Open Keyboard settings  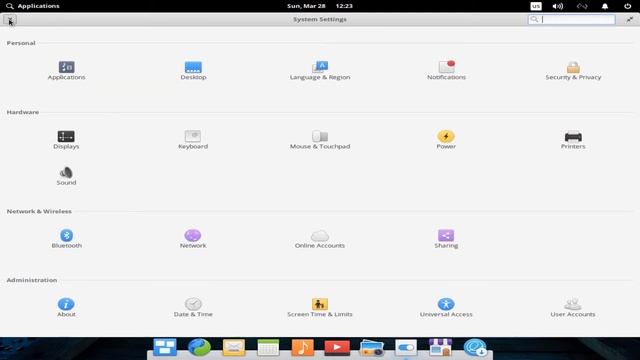pyautogui.click(x=193, y=140)
